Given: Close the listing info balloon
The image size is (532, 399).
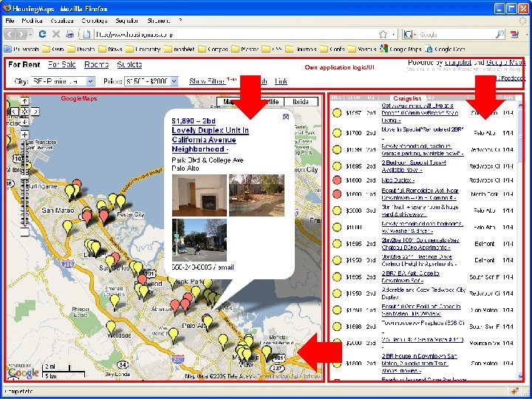Looking at the screenshot, I should [x=286, y=117].
